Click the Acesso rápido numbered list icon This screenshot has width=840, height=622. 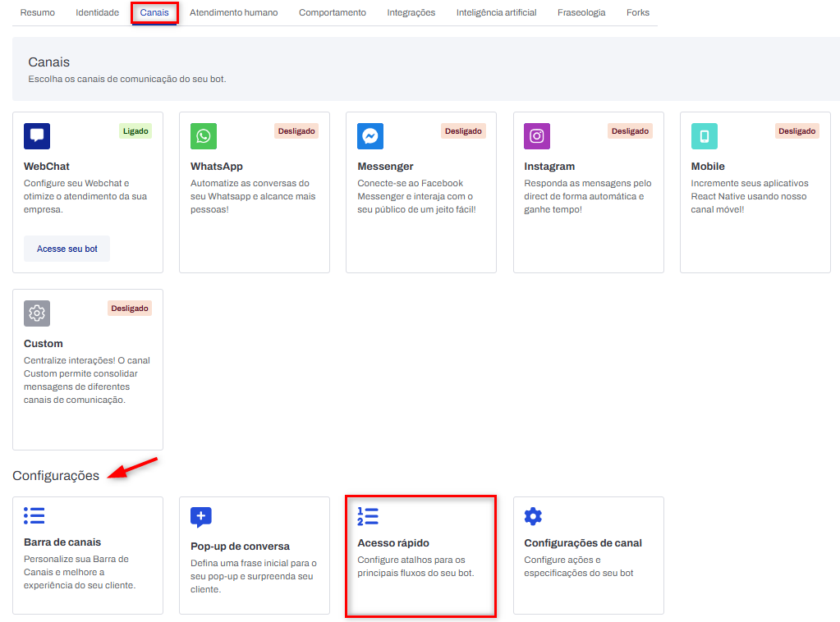368,516
